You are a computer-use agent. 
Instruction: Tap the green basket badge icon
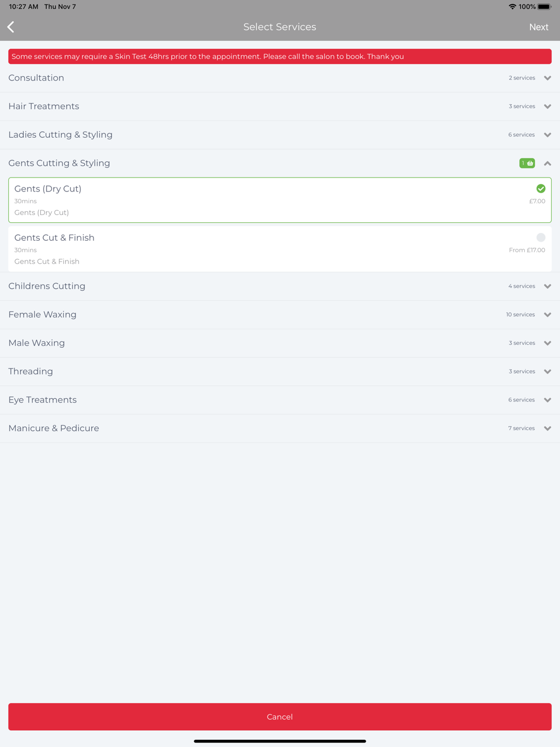[x=527, y=163]
